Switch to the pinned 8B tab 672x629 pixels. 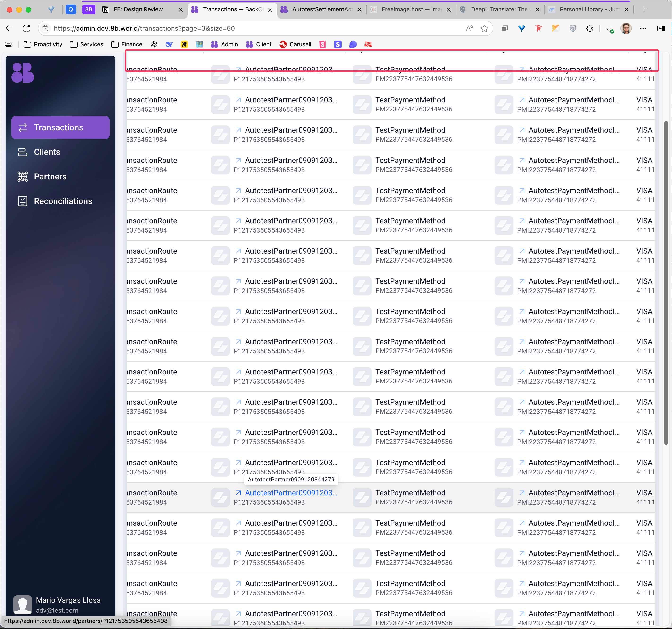click(x=89, y=9)
